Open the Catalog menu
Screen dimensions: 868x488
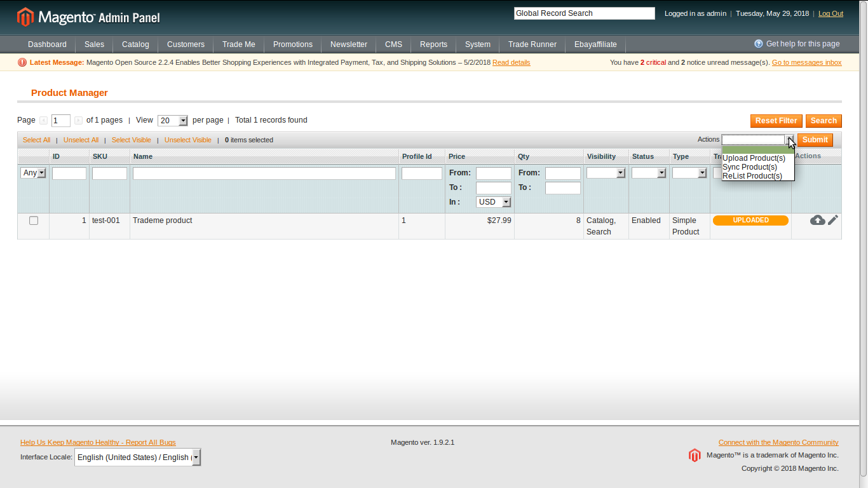tap(135, 44)
